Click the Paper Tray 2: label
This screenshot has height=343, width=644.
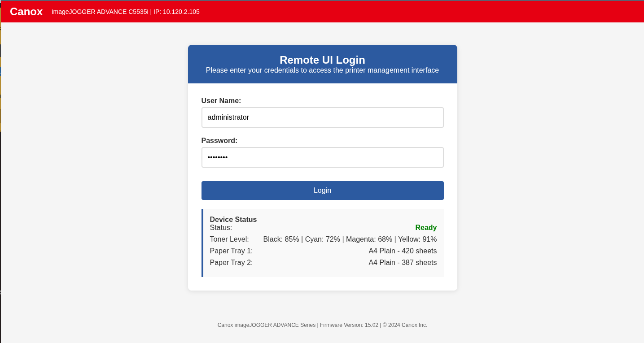[231, 263]
